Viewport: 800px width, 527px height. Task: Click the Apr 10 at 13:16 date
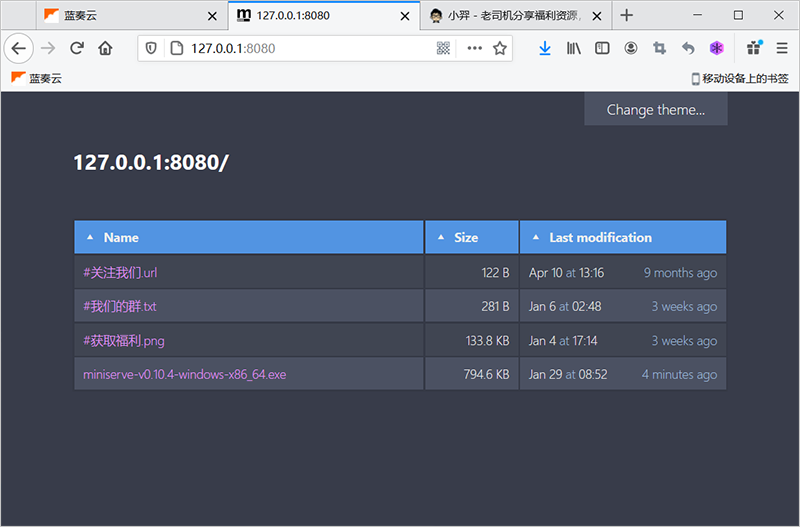(x=566, y=272)
